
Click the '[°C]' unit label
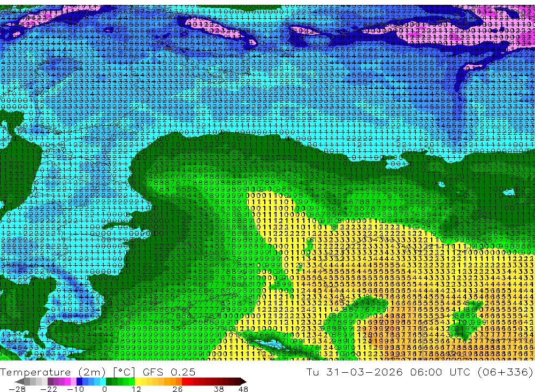pyautogui.click(x=124, y=372)
